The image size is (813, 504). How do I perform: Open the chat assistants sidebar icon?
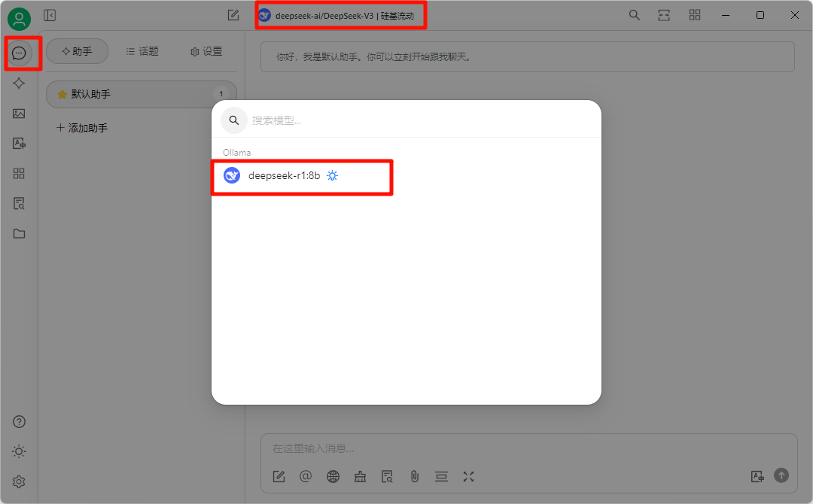(19, 53)
